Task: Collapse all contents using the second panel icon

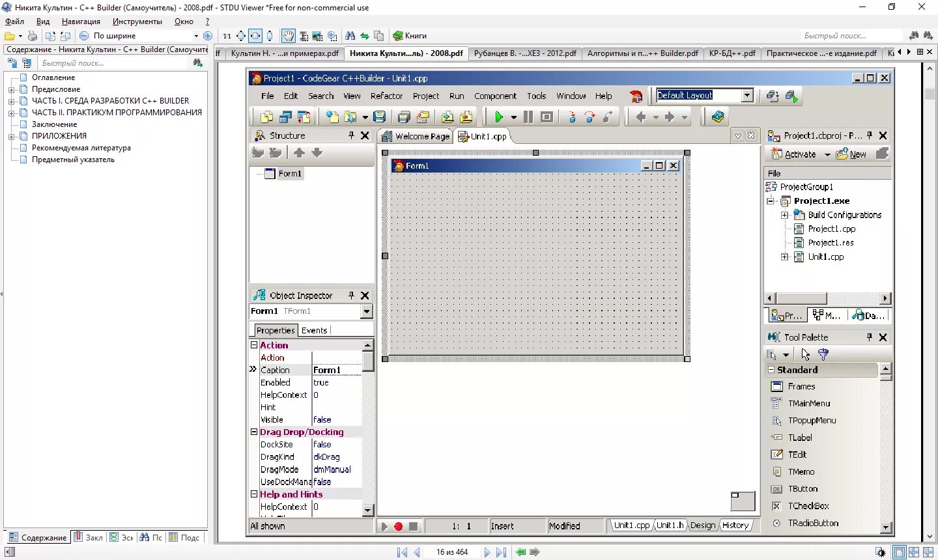Action: (27, 63)
